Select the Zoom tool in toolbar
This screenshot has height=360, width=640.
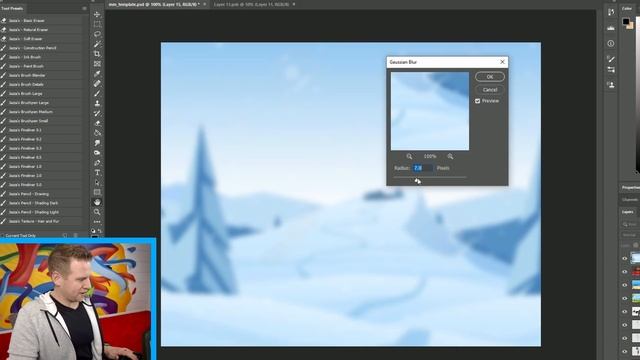97,212
